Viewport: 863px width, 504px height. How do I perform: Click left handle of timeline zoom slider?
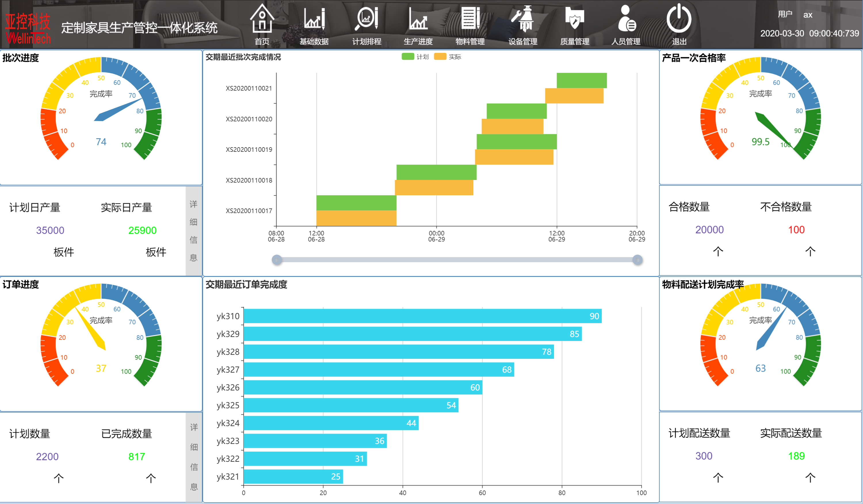pyautogui.click(x=277, y=260)
